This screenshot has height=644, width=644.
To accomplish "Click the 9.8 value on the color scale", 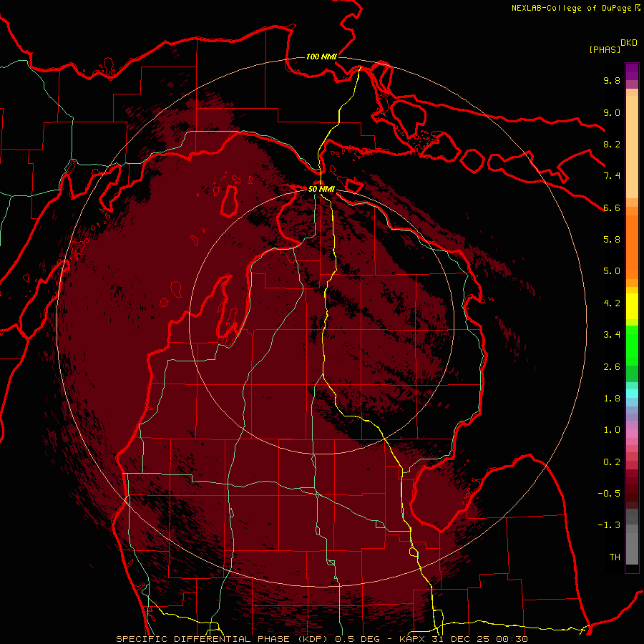I will [612, 80].
